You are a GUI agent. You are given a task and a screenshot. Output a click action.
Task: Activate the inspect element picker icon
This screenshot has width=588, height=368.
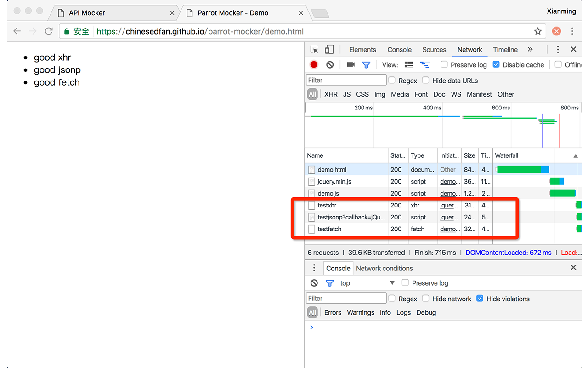(x=314, y=50)
